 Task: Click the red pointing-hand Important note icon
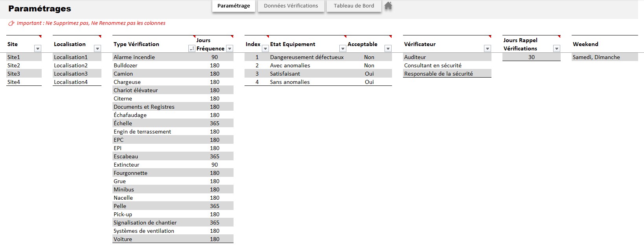(x=11, y=23)
